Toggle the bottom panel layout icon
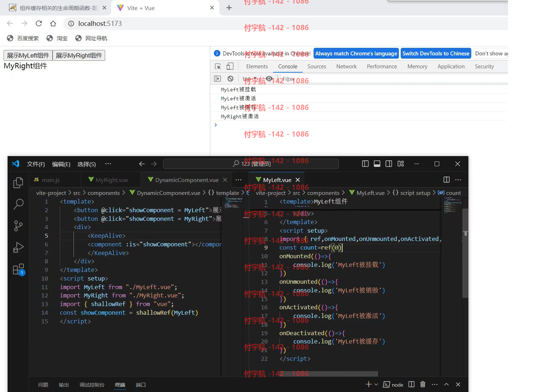The height and width of the screenshot is (392, 553). coord(377,164)
